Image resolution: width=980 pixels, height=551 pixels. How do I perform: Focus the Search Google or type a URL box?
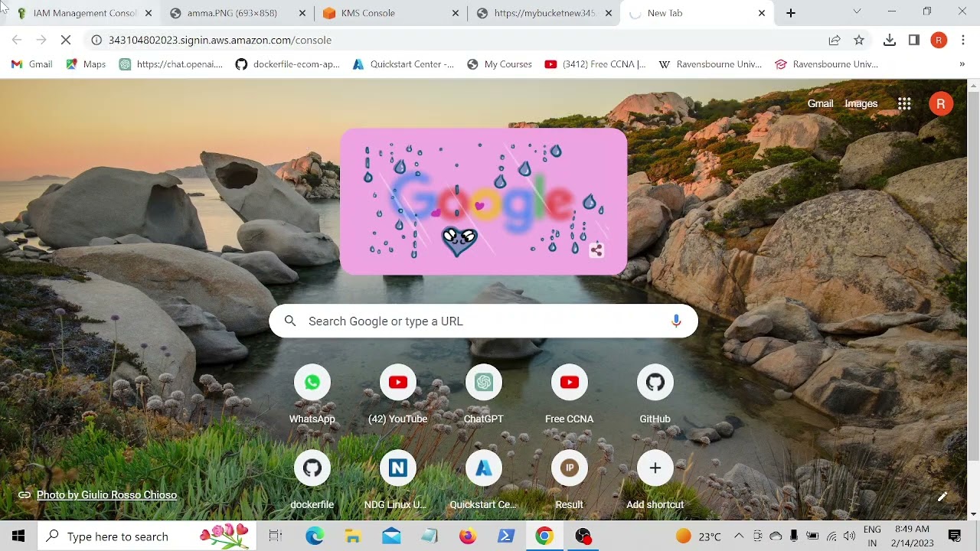(483, 321)
